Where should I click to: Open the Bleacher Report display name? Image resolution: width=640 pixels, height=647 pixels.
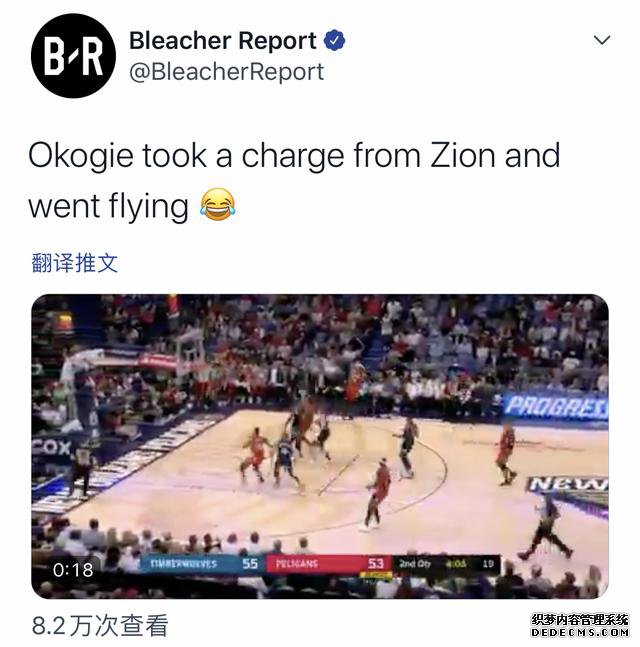(223, 40)
